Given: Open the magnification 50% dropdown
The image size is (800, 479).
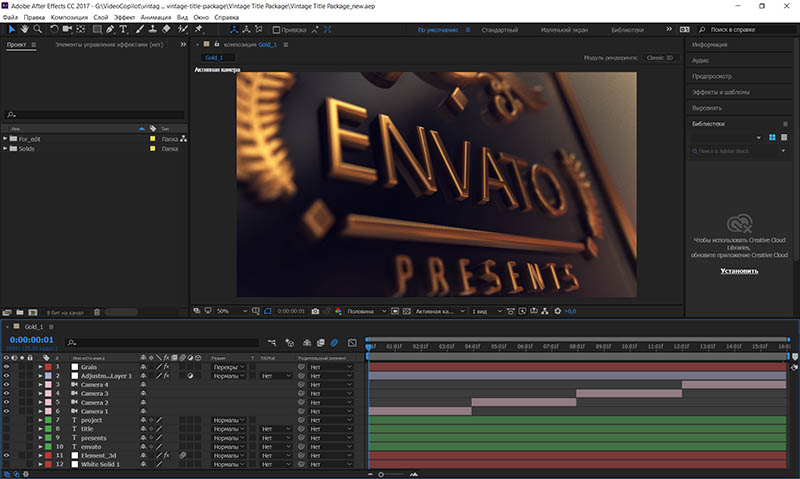Looking at the screenshot, I should [232, 311].
